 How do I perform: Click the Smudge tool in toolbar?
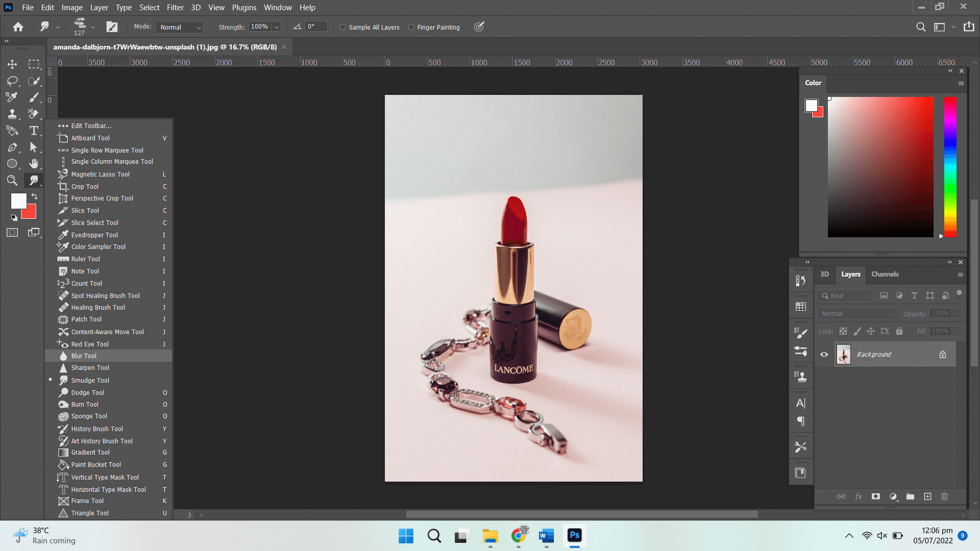click(x=34, y=180)
